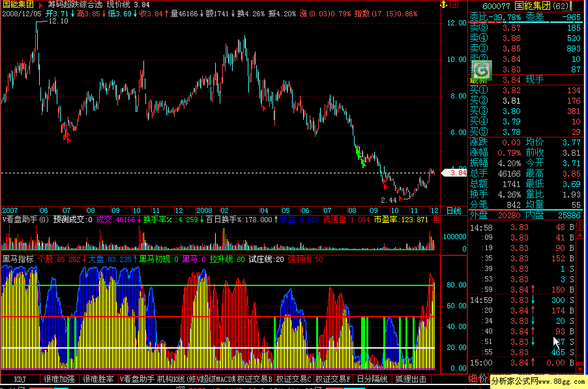Click the green G floating icon
Viewport: 588px width, 389px height.
pos(481,70)
